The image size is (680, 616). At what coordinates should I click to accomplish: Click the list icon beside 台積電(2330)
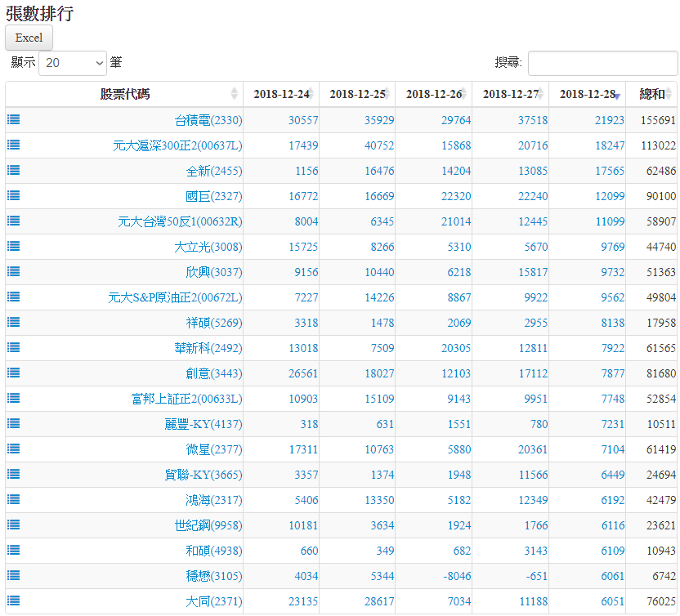click(14, 119)
